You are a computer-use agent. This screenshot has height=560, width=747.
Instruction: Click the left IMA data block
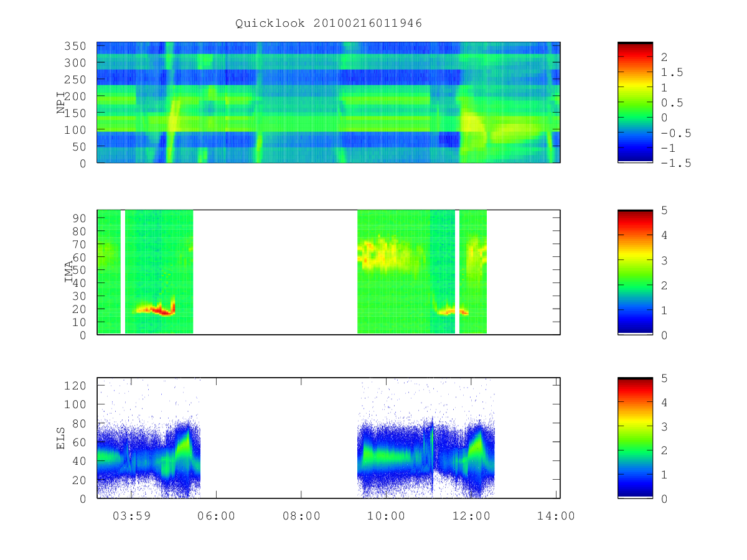point(145,272)
